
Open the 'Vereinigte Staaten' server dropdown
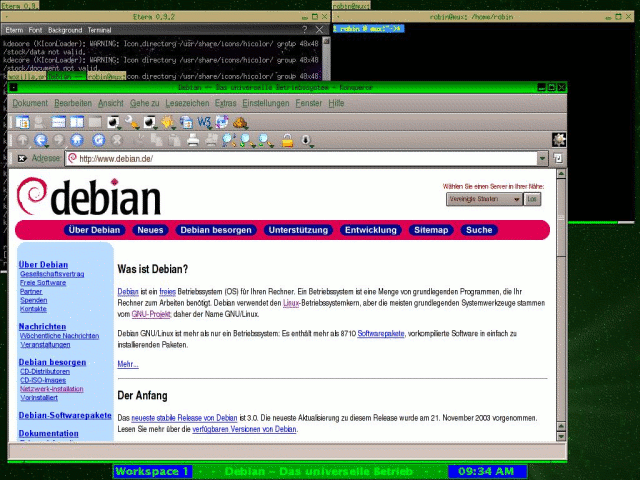point(484,199)
